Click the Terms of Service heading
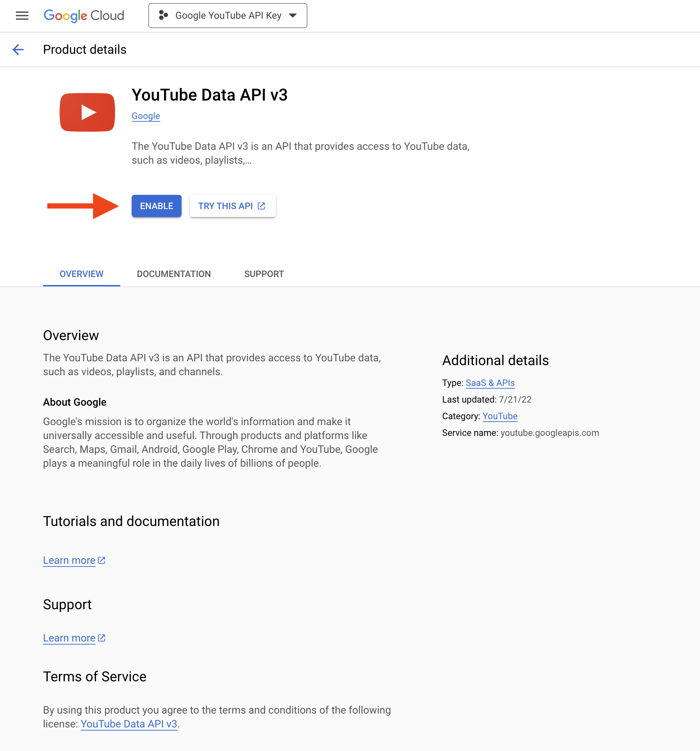 pyautogui.click(x=95, y=676)
